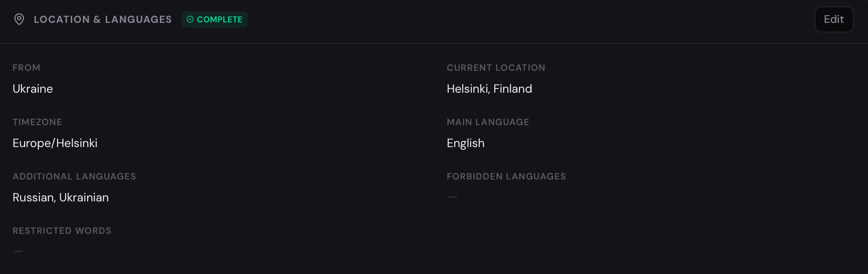Click the MAIN LANGUAGE field label

488,122
